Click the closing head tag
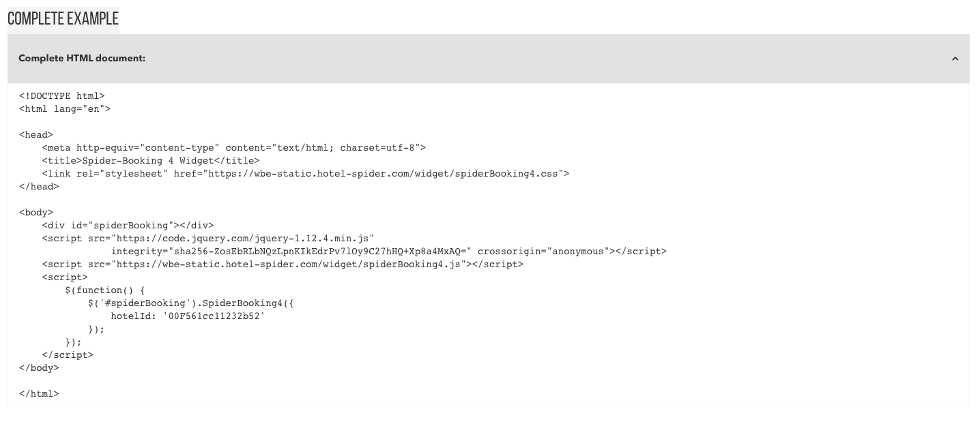The width and height of the screenshot is (980, 424). 39,187
